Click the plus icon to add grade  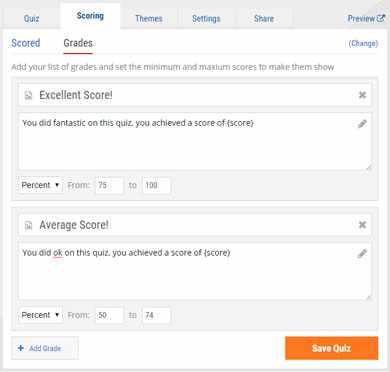[21, 348]
